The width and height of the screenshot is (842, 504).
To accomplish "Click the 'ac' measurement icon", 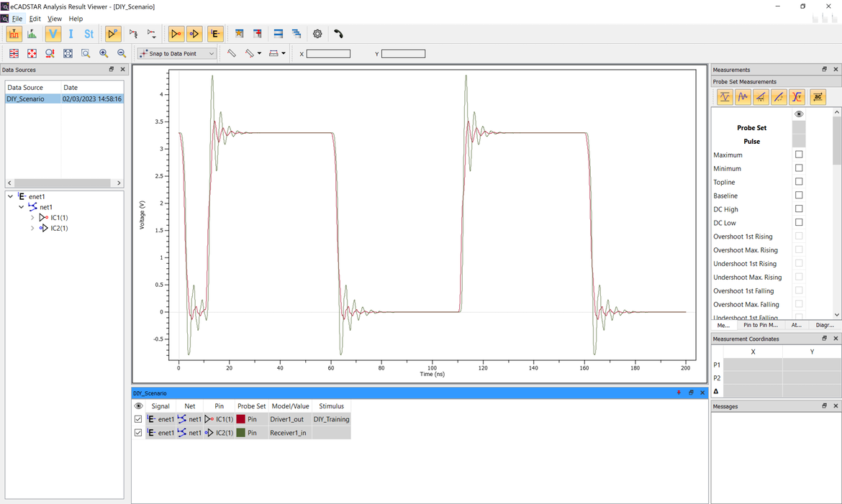I will pos(817,97).
